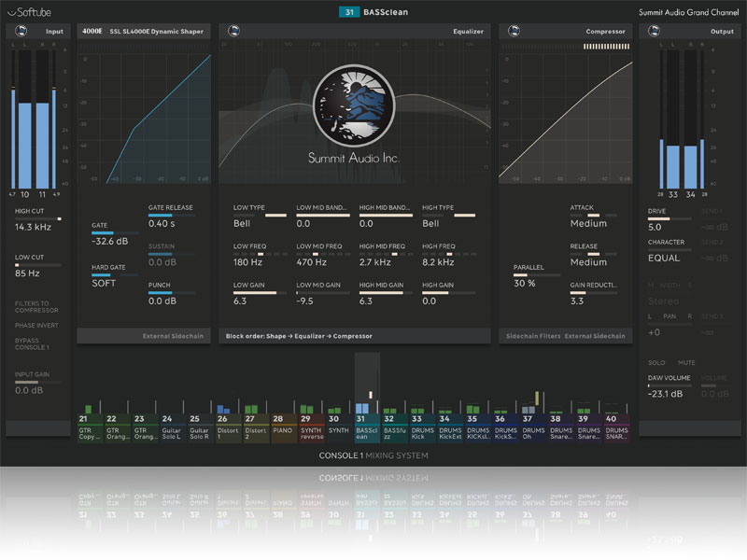Click the Summit Audio icon in Equalizer header

(233, 31)
